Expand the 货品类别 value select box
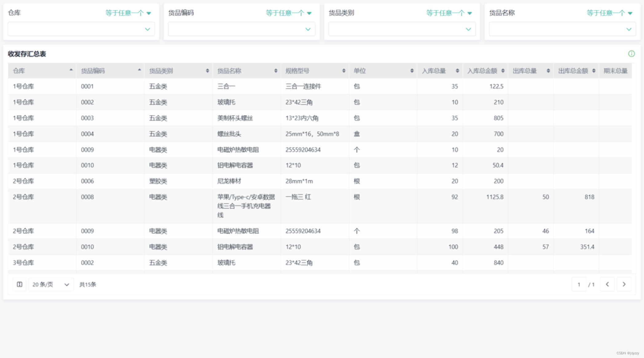The image size is (644, 358). (402, 29)
